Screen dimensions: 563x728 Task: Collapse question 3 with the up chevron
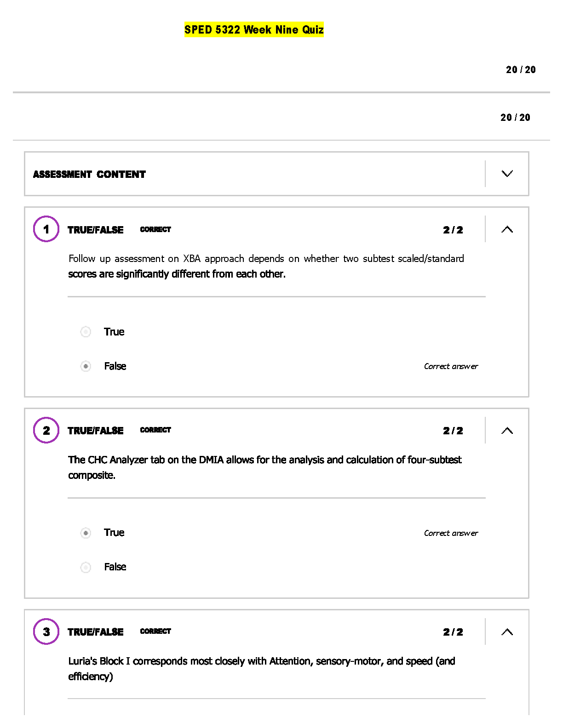[x=507, y=632]
